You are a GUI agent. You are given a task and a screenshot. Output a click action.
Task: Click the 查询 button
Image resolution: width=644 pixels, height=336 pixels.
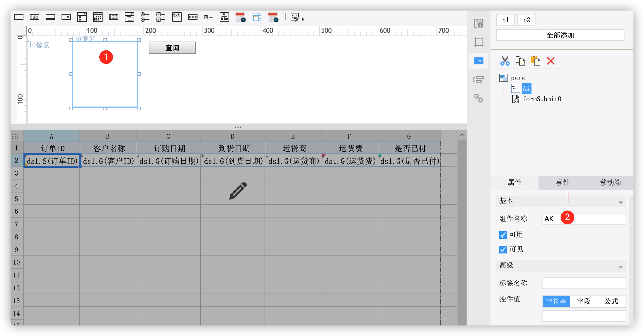click(172, 48)
